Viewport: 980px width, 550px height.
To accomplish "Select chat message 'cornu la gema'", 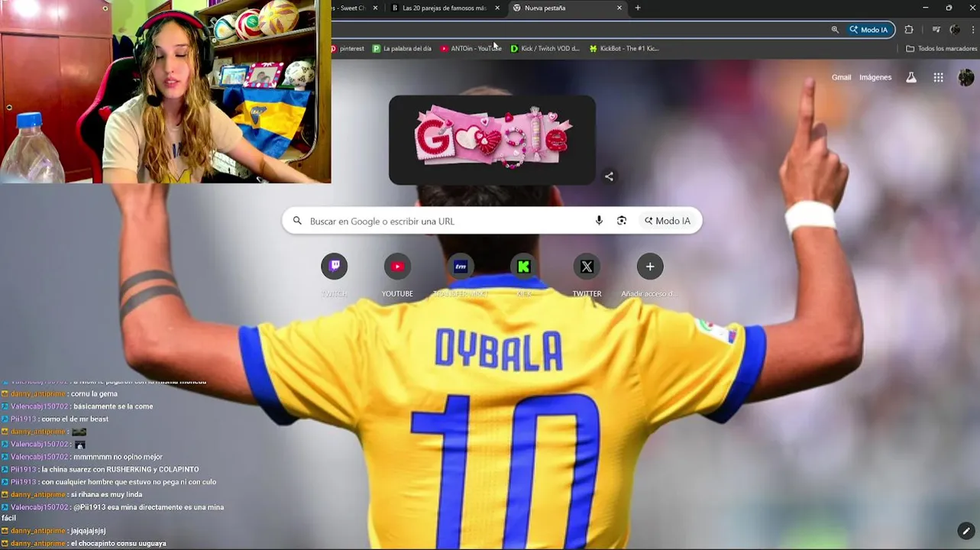I will pyautogui.click(x=94, y=393).
